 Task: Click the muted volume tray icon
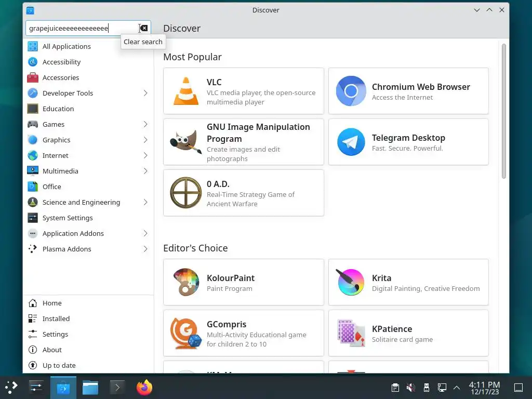410,388
